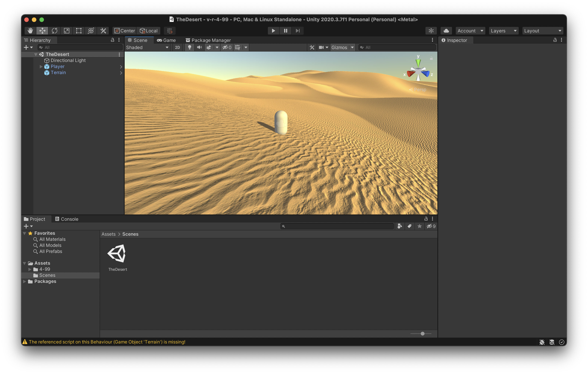Toggle scene lighting bulb
This screenshot has height=374, width=588.
(x=189, y=47)
